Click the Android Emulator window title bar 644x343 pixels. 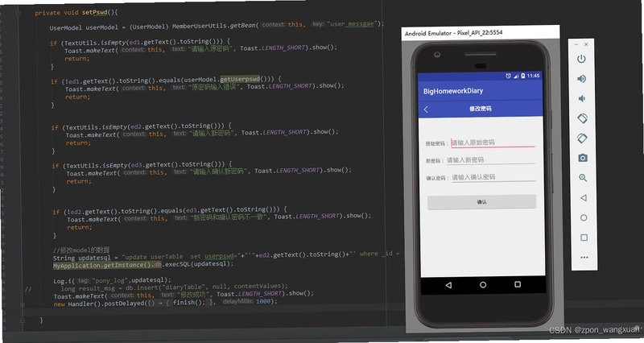480,32
